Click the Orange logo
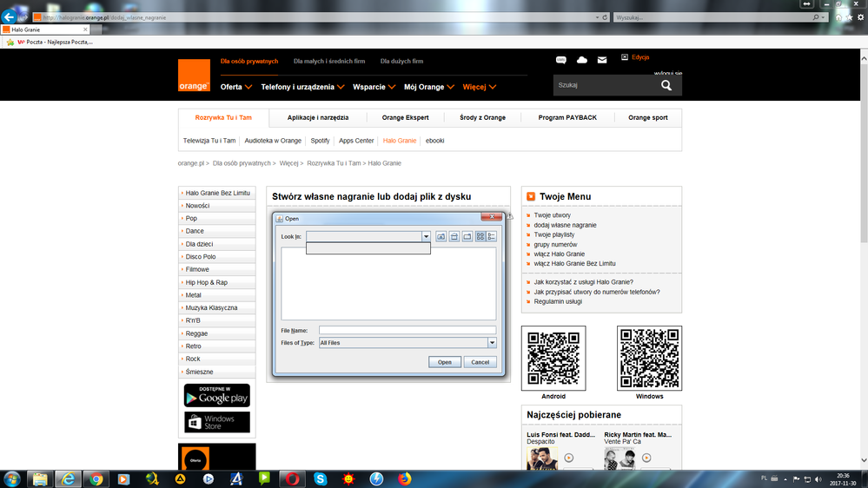Viewport: 868px width, 488px height. pyautogui.click(x=194, y=76)
